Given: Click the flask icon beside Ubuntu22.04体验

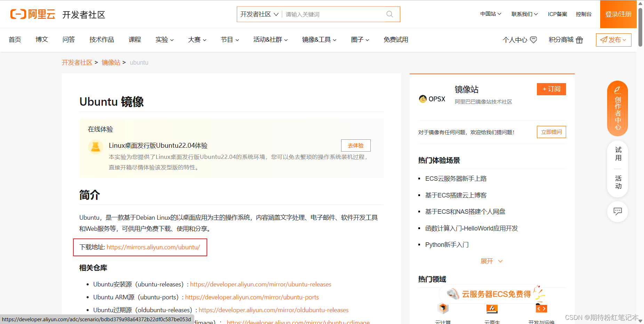Looking at the screenshot, I should coord(96,147).
